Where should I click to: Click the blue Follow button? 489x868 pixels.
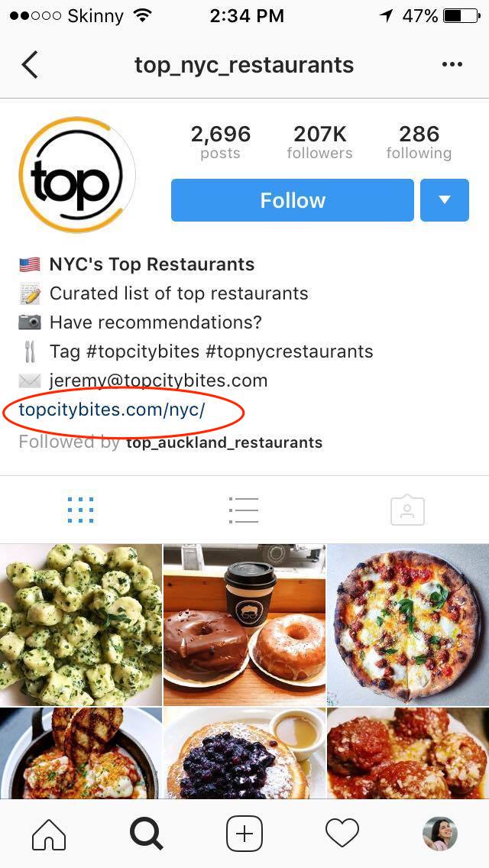coord(293,200)
